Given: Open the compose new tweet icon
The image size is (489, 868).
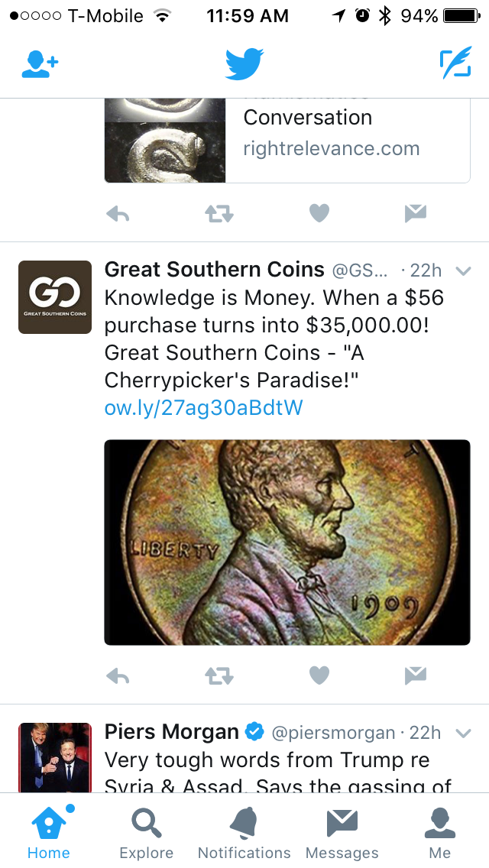Looking at the screenshot, I should (x=456, y=63).
